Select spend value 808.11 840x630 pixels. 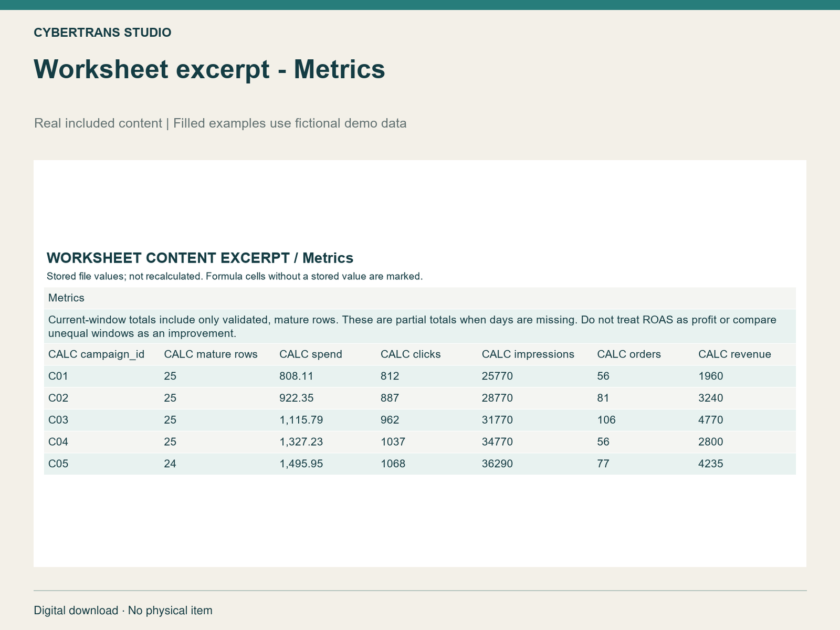pos(297,376)
